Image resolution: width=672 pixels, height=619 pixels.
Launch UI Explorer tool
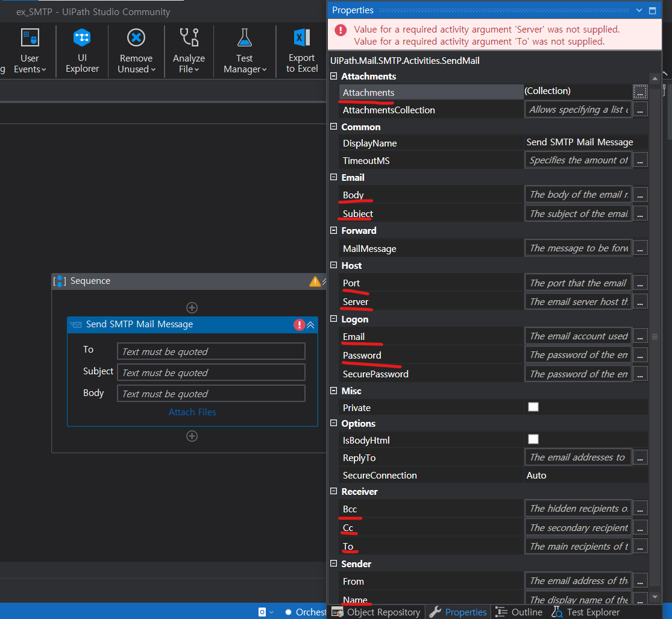pyautogui.click(x=82, y=51)
